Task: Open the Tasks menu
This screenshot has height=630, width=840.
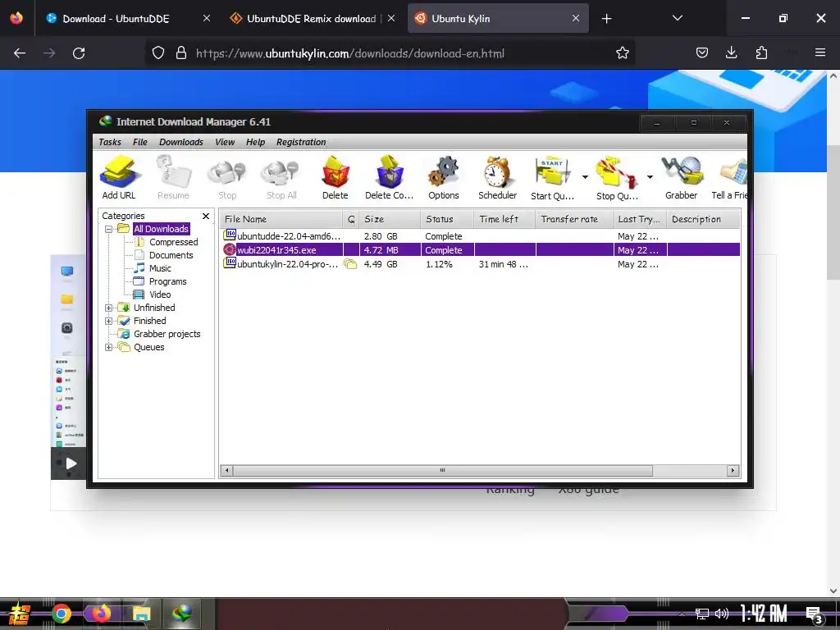Action: click(110, 142)
